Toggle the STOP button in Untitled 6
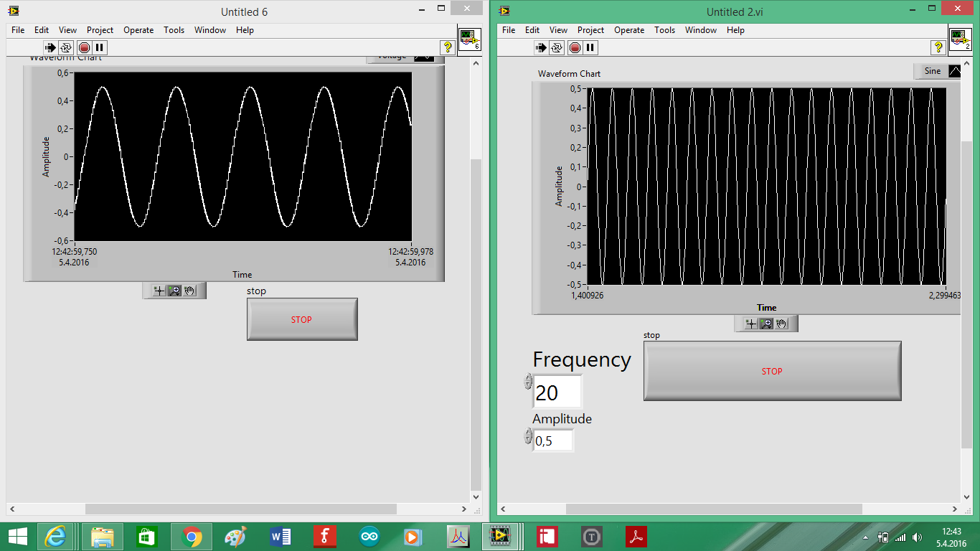The image size is (980, 551). [x=302, y=319]
